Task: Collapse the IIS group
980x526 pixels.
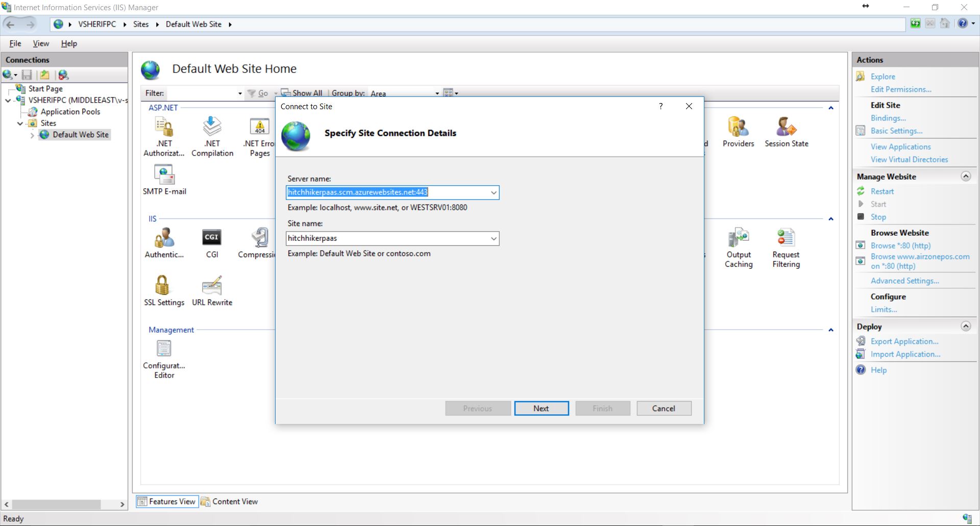Action: coord(831,219)
